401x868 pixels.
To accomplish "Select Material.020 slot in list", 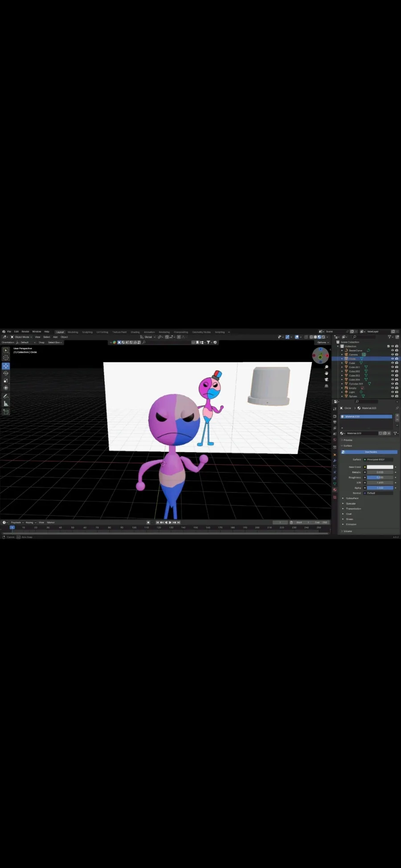I will (x=366, y=417).
